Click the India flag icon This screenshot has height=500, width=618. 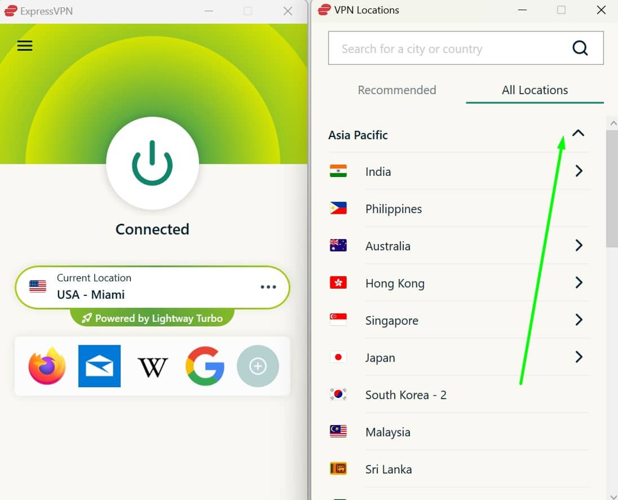pos(338,171)
